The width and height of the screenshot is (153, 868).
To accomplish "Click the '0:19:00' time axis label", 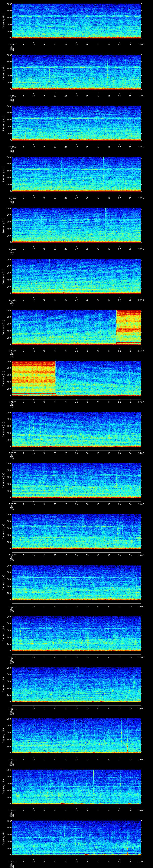I will (12, 300).
